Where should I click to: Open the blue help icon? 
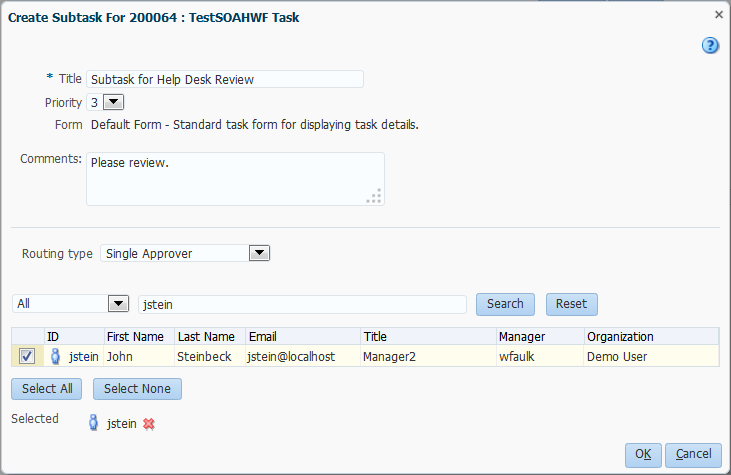coord(710,45)
